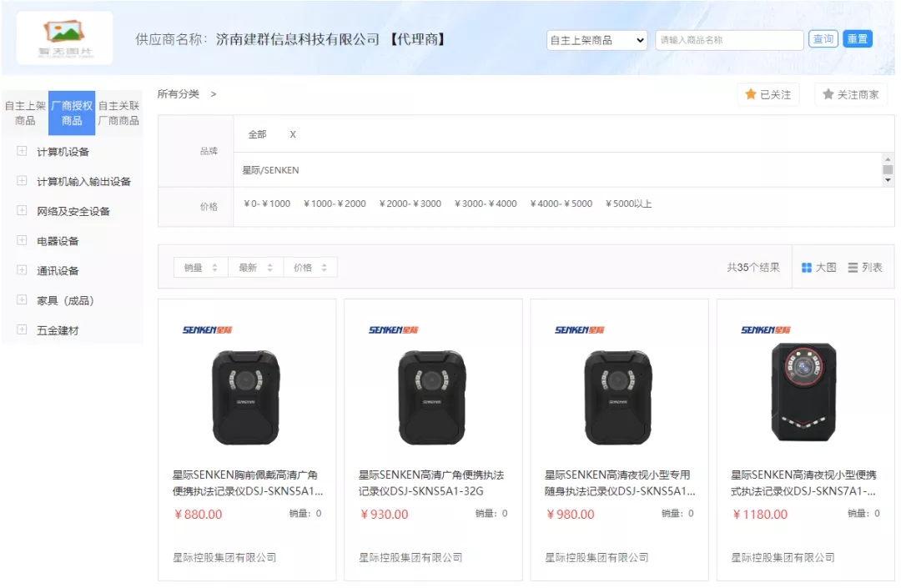The height and width of the screenshot is (588, 901).
Task: Switch to 列表 list view
Action: click(865, 268)
